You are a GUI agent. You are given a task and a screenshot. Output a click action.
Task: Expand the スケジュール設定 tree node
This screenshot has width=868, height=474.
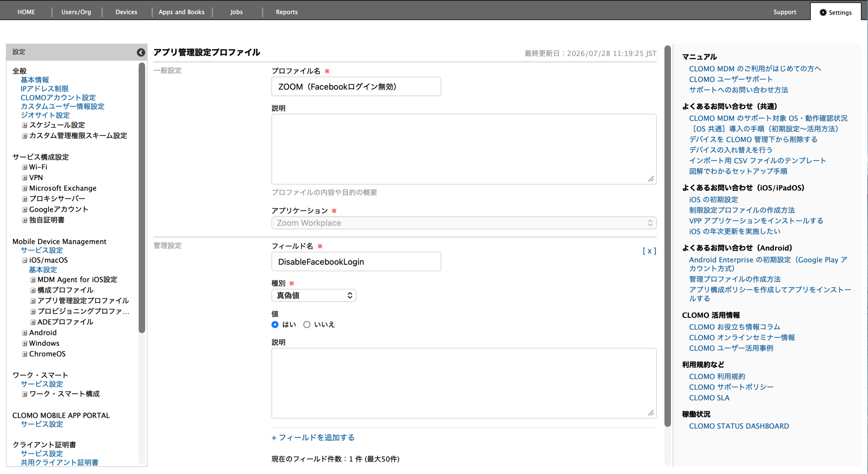tap(25, 125)
